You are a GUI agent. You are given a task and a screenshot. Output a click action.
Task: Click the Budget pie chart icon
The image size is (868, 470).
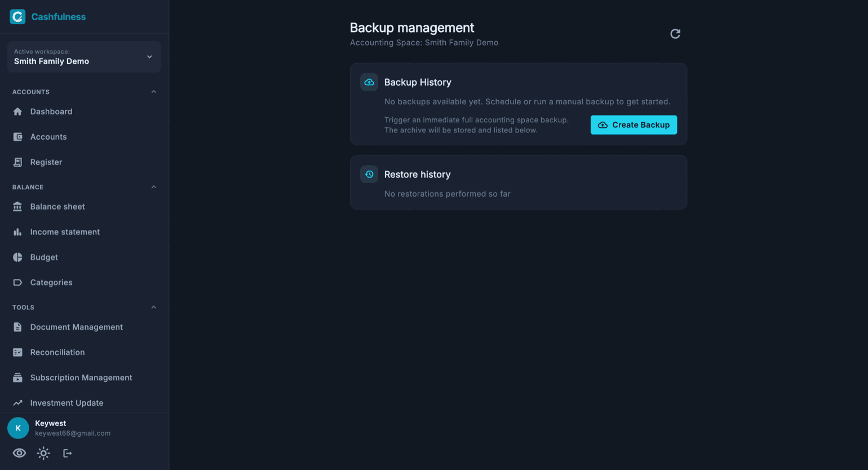(17, 258)
